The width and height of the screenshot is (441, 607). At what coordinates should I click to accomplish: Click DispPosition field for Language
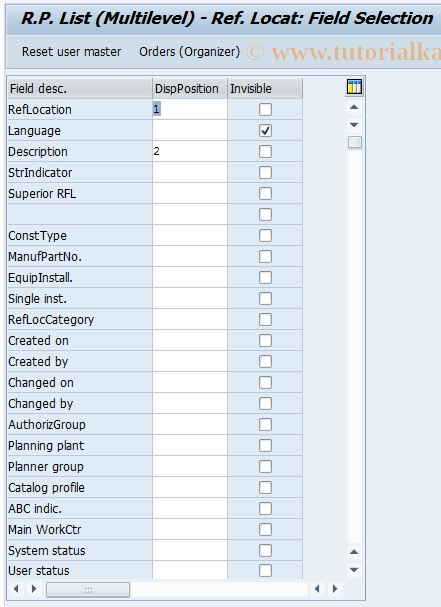190,130
